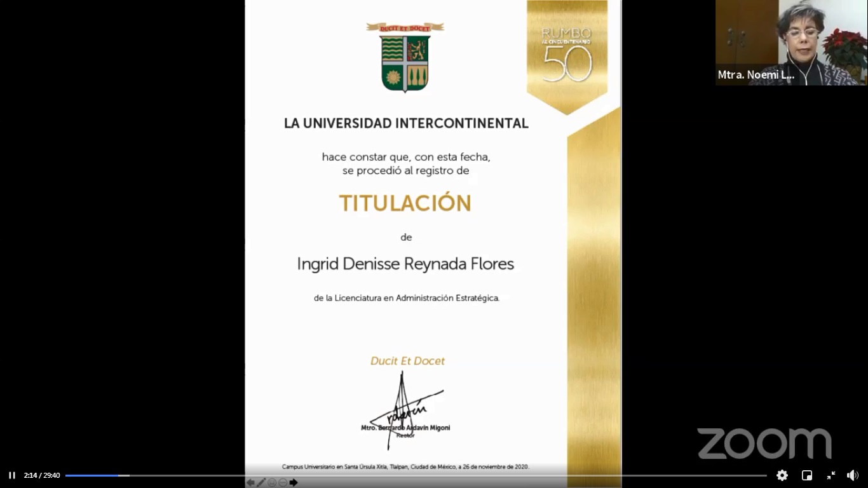The width and height of the screenshot is (868, 488).
Task: Go to previous slide arrow
Action: click(x=251, y=483)
